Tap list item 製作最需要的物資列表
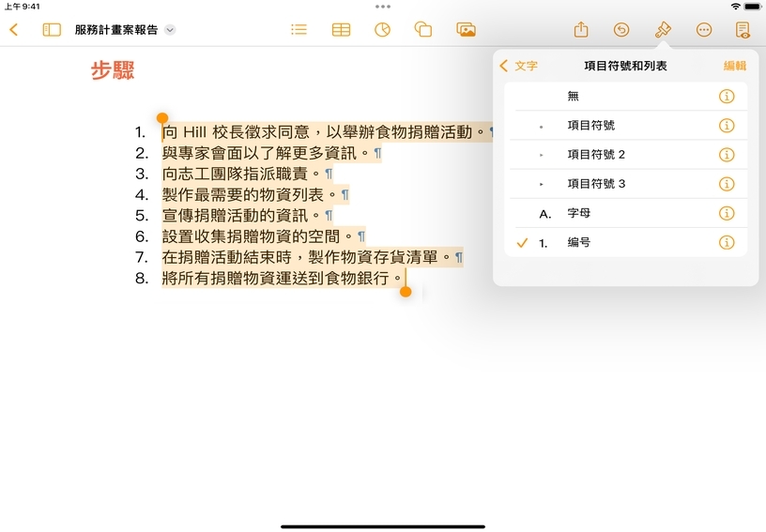Screen dimensions: 766x532 coord(242,195)
